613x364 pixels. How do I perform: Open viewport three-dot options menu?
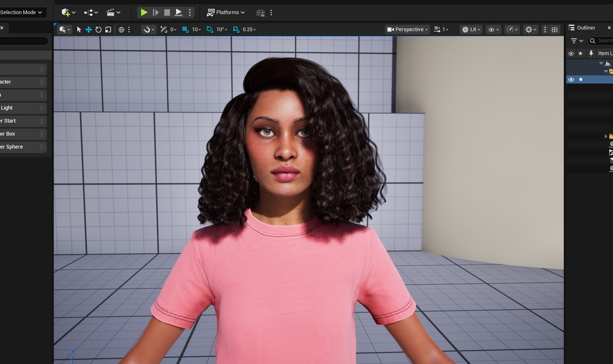tap(545, 30)
